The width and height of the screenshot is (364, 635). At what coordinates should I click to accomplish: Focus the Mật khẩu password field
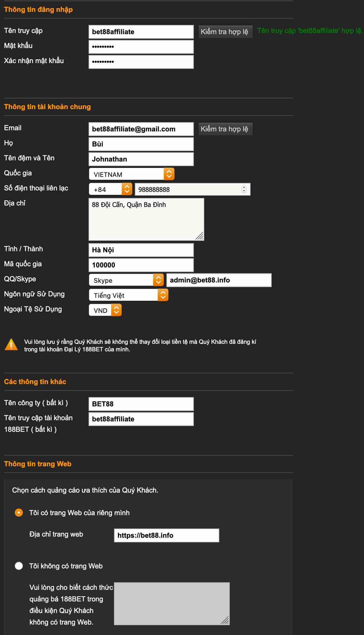[141, 47]
